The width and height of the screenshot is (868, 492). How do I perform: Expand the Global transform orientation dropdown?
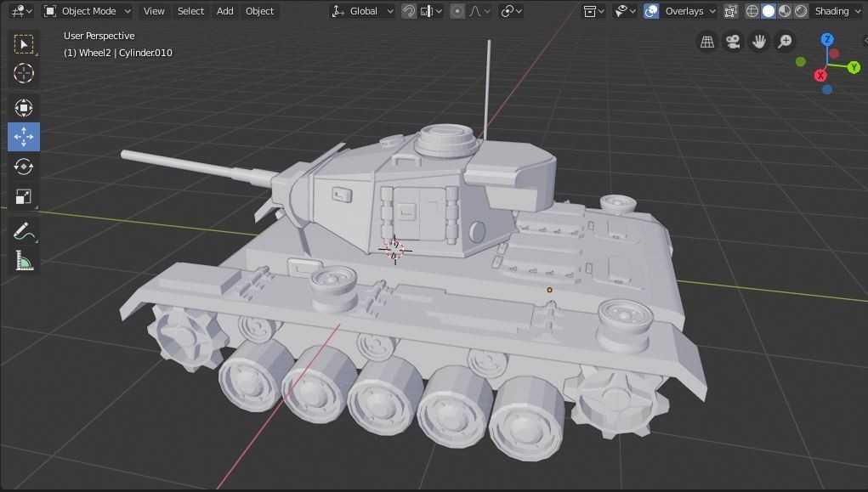click(x=363, y=11)
